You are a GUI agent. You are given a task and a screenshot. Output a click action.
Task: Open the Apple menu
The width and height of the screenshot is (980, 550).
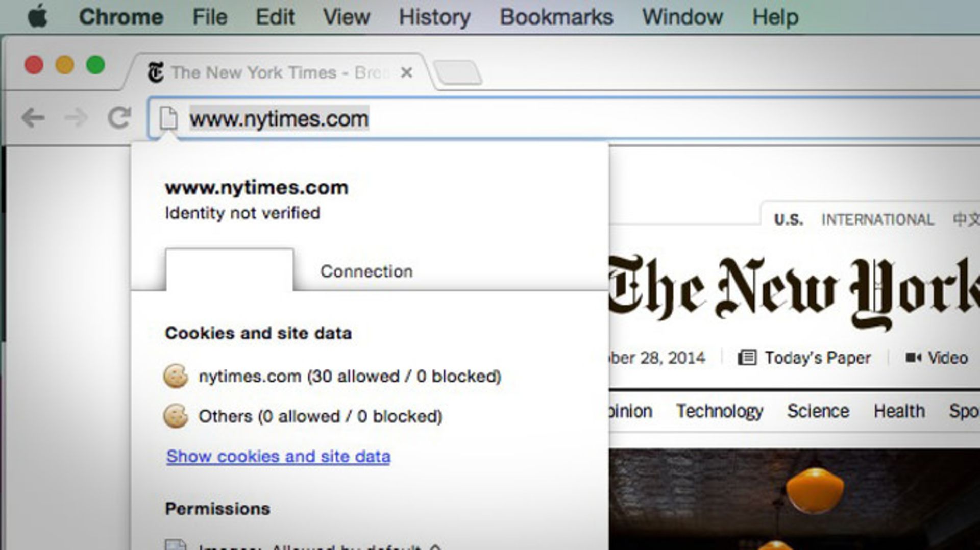pos(38,16)
